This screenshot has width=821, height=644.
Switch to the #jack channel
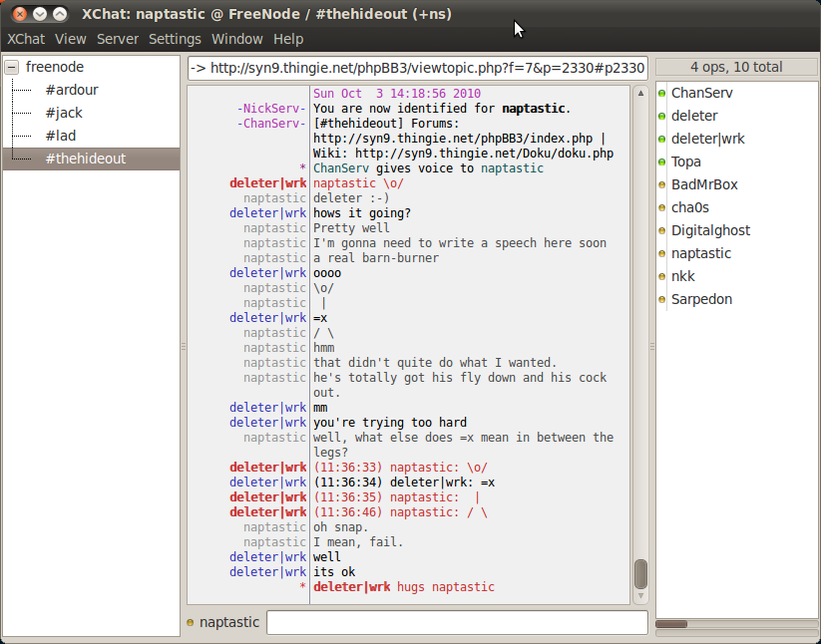click(64, 113)
